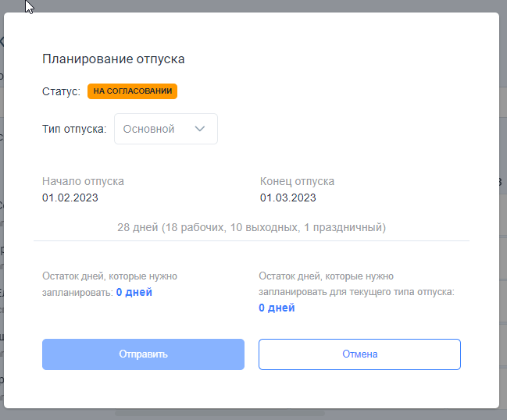Click the Начало отпуска label
This screenshot has height=420, width=507.
[x=83, y=181]
